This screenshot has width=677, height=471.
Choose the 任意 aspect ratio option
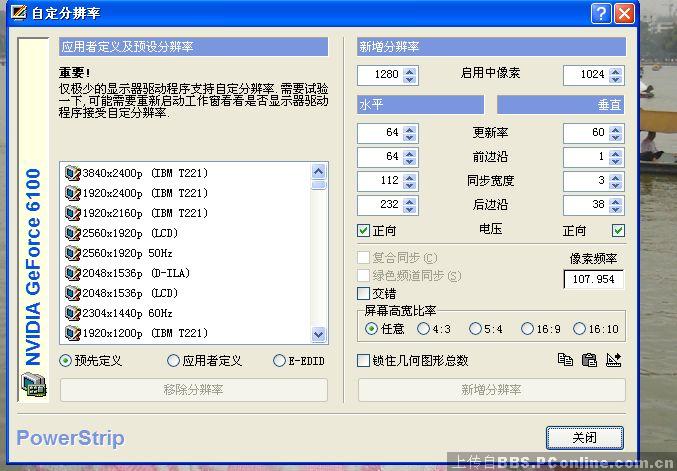click(x=371, y=329)
